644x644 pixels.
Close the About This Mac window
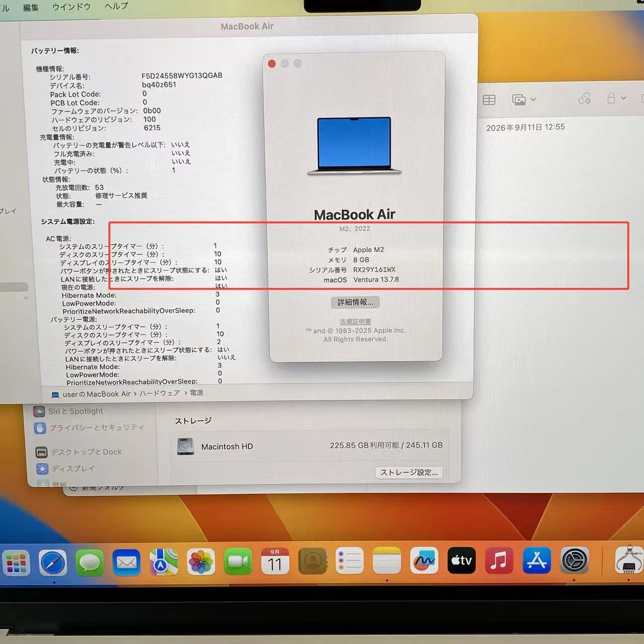click(x=272, y=63)
